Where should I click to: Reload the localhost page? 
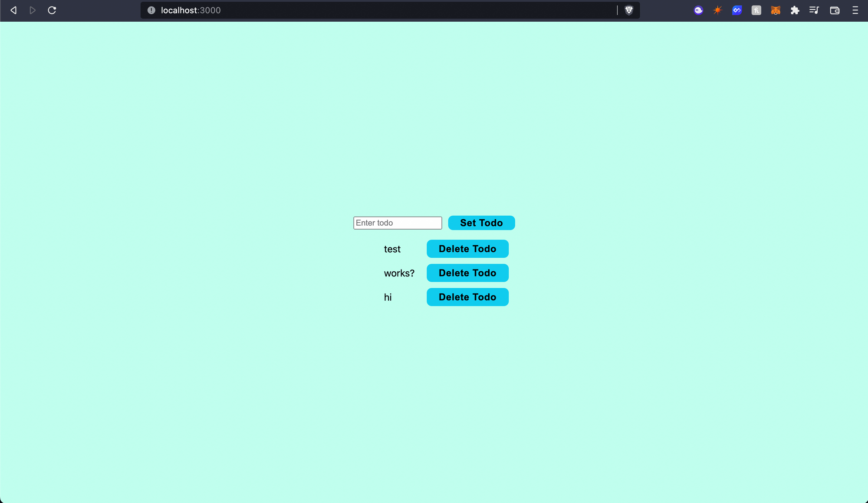tap(52, 10)
